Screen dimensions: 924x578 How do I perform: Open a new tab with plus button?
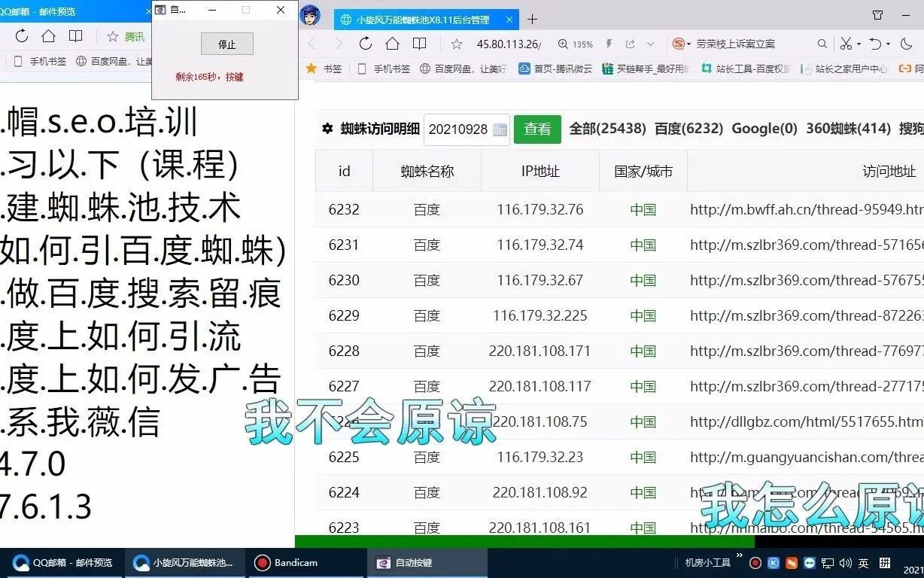click(533, 20)
